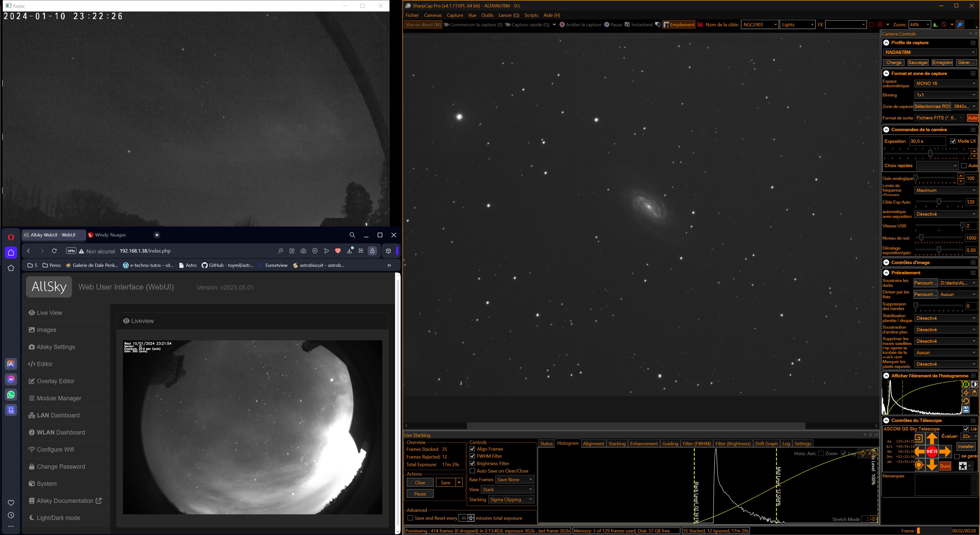This screenshot has width=980, height=535.
Task: Enable Auto Save on Clear/Close
Action: [472, 471]
